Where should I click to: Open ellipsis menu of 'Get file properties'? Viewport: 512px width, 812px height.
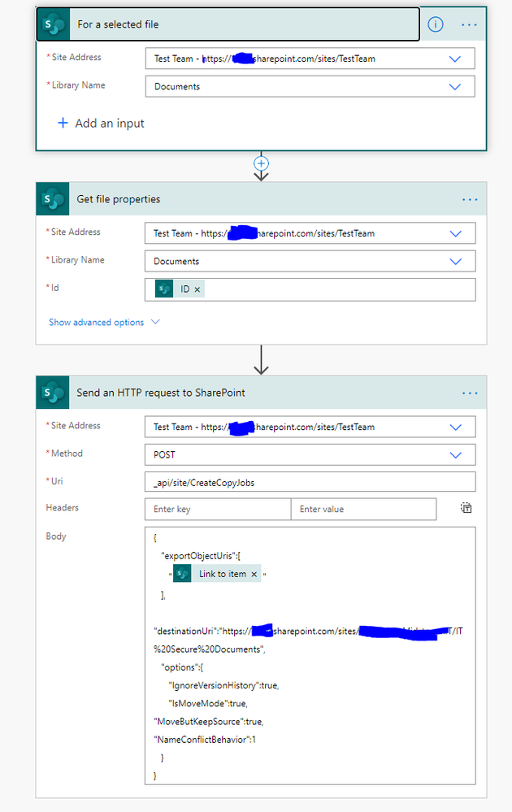tap(470, 199)
